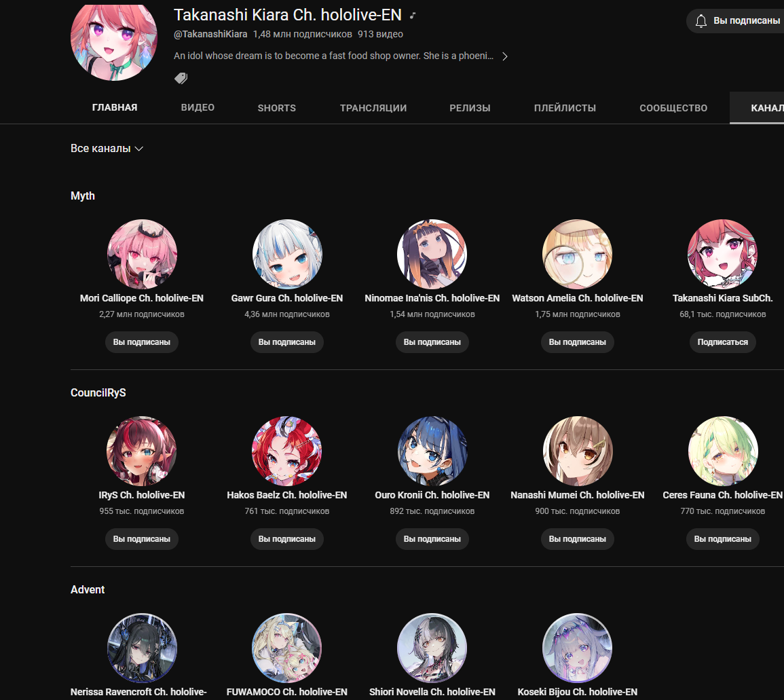
Task: Click the Вы подписаны button in the channel header
Action: pos(735,20)
